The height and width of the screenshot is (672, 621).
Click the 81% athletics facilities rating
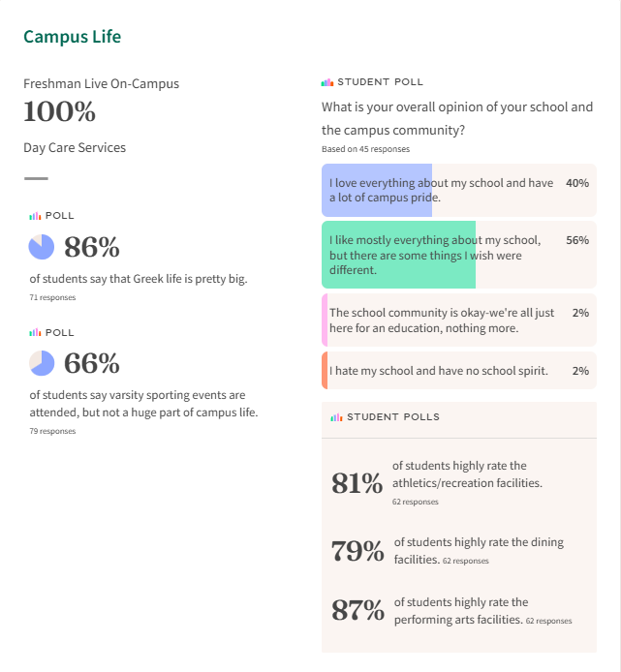pyautogui.click(x=357, y=483)
